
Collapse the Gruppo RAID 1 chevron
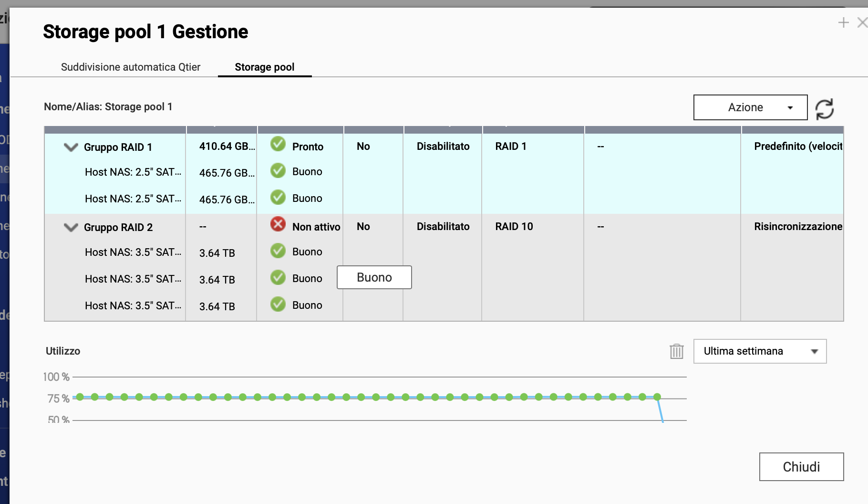coord(71,147)
